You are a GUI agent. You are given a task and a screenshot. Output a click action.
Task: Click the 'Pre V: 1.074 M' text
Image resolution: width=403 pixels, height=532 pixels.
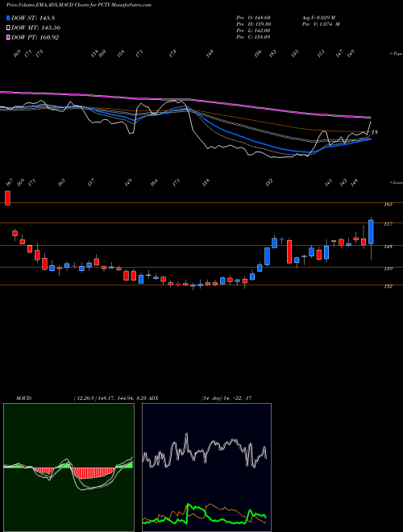tap(321, 24)
